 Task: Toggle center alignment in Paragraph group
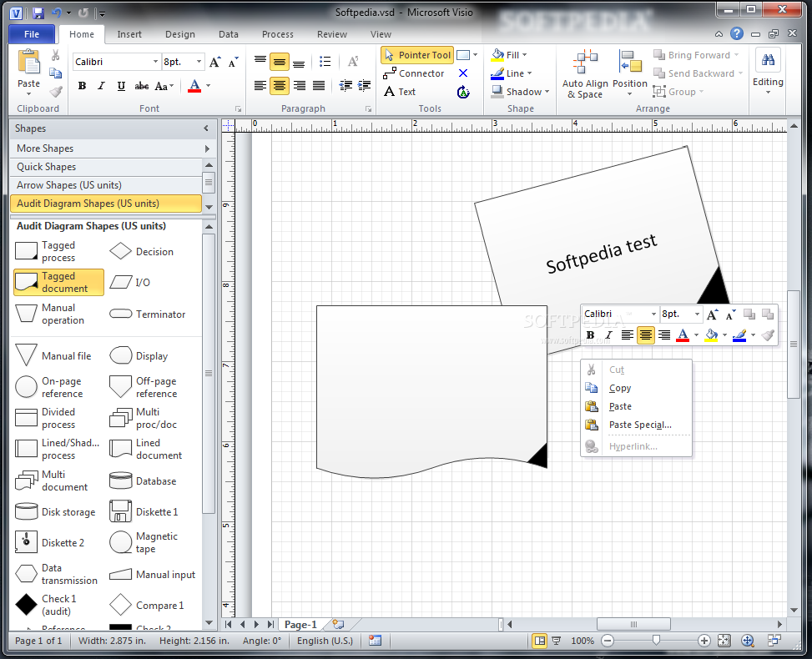pyautogui.click(x=279, y=86)
